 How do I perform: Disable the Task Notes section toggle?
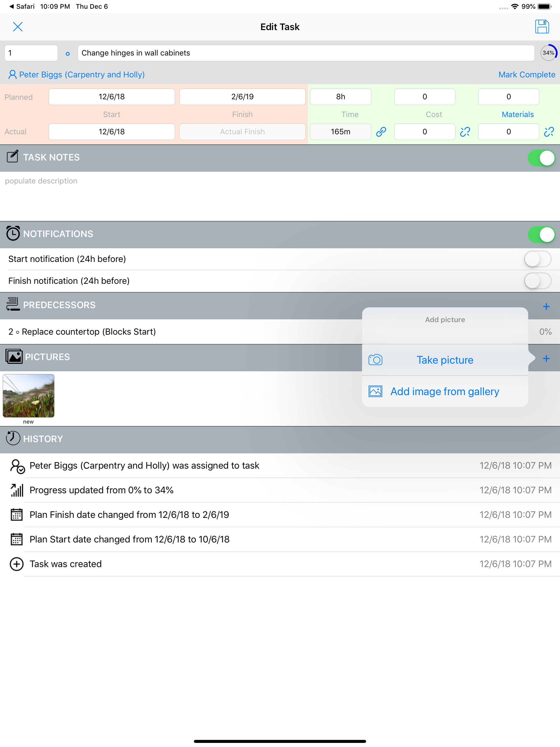(541, 158)
